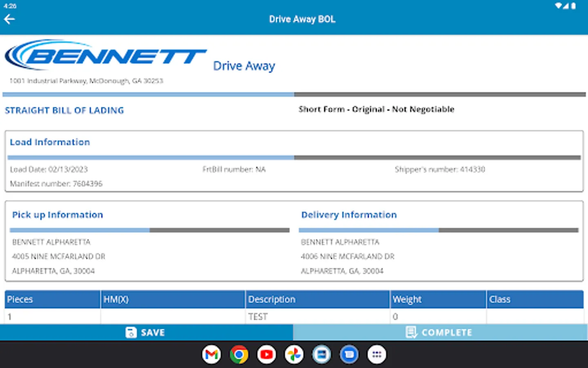
Task: Click the Weight cell showing 0
Action: 438,316
